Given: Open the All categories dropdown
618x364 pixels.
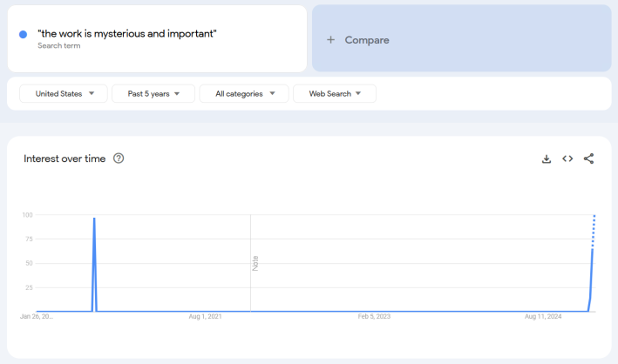Looking at the screenshot, I should (244, 94).
